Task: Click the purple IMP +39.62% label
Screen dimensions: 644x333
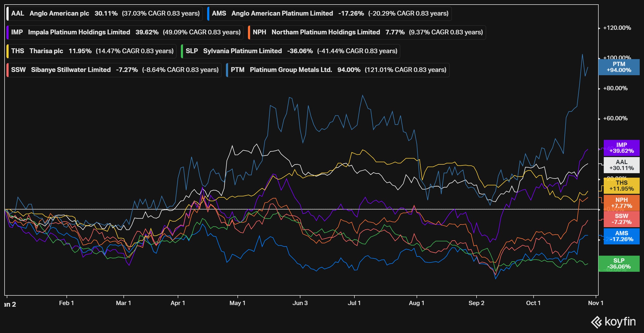Action: click(621, 148)
